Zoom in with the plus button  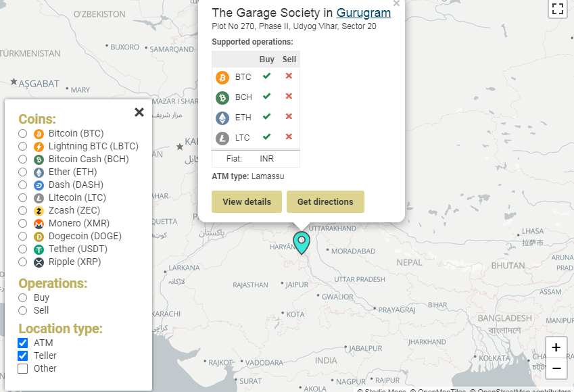pyautogui.click(x=556, y=347)
